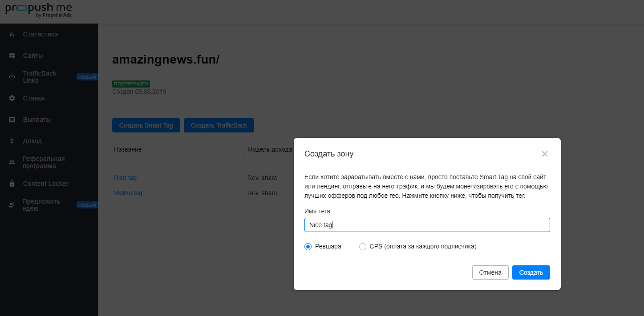Click Rev. share in Rich tag row

pyautogui.click(x=262, y=178)
